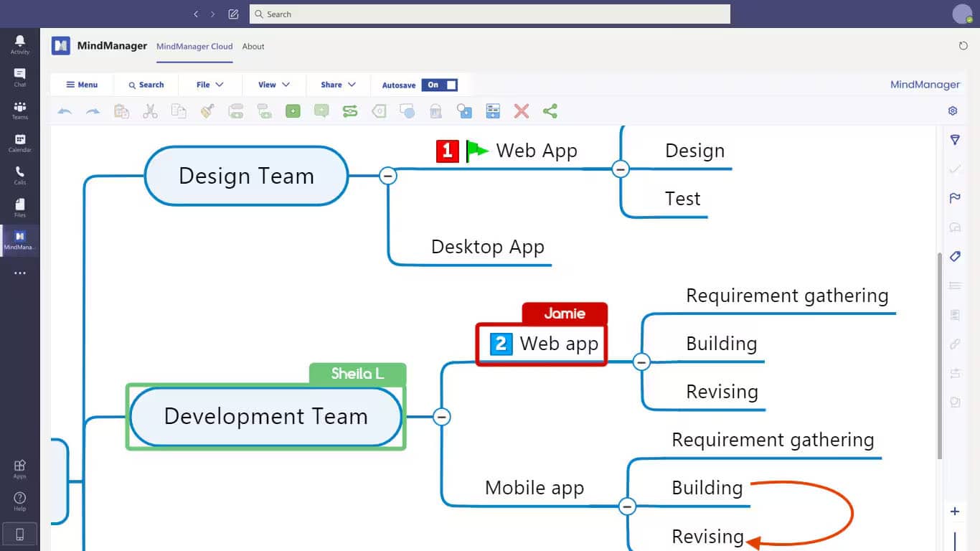Open the tags panel in the right sidebar
The height and width of the screenshot is (551, 980).
tap(955, 256)
